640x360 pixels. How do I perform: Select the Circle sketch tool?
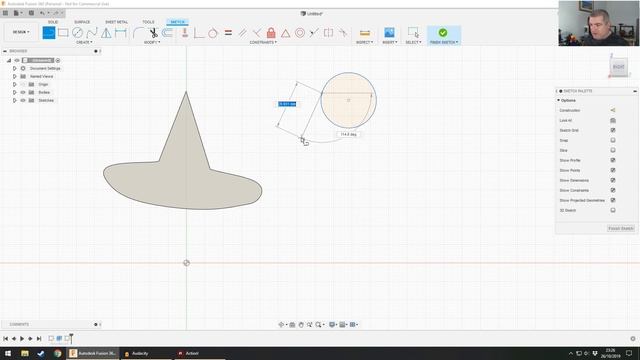[x=77, y=33]
